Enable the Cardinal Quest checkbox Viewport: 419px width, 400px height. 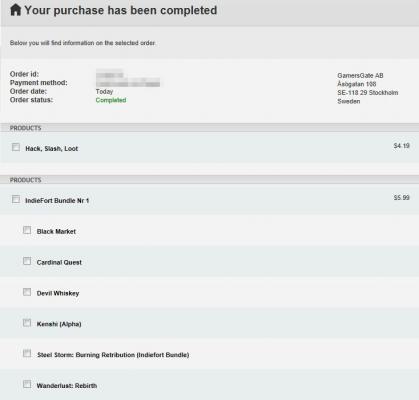(x=27, y=261)
